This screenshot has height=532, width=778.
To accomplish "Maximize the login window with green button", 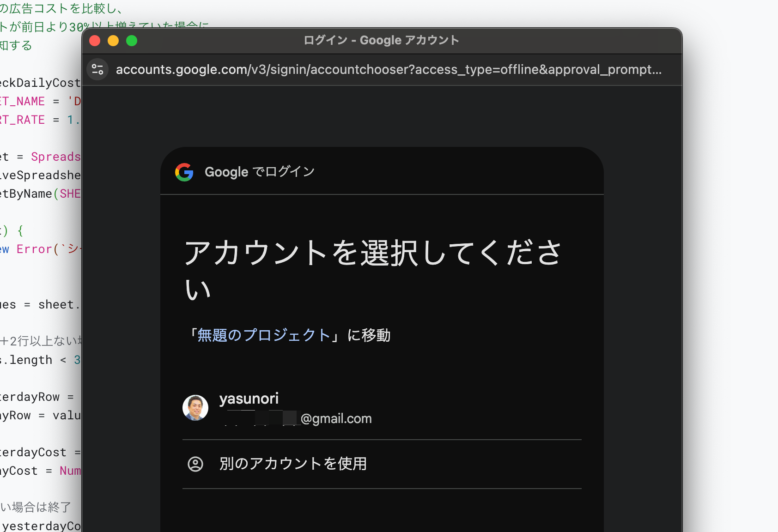I will 132,41.
